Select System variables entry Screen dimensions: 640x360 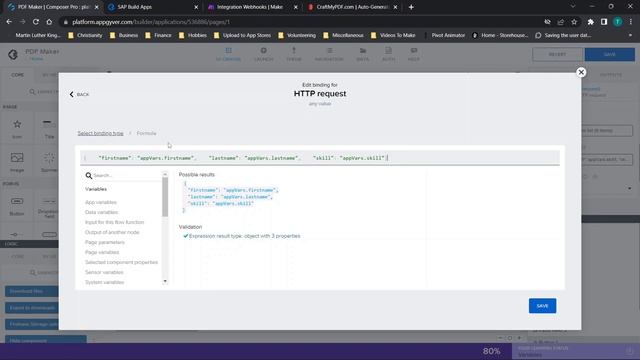pos(104,282)
